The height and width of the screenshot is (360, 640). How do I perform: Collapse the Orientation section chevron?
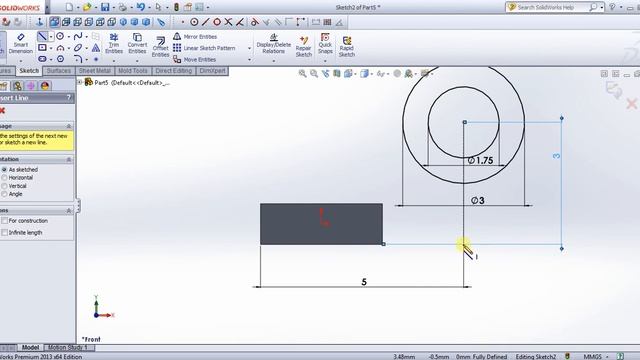point(69,159)
